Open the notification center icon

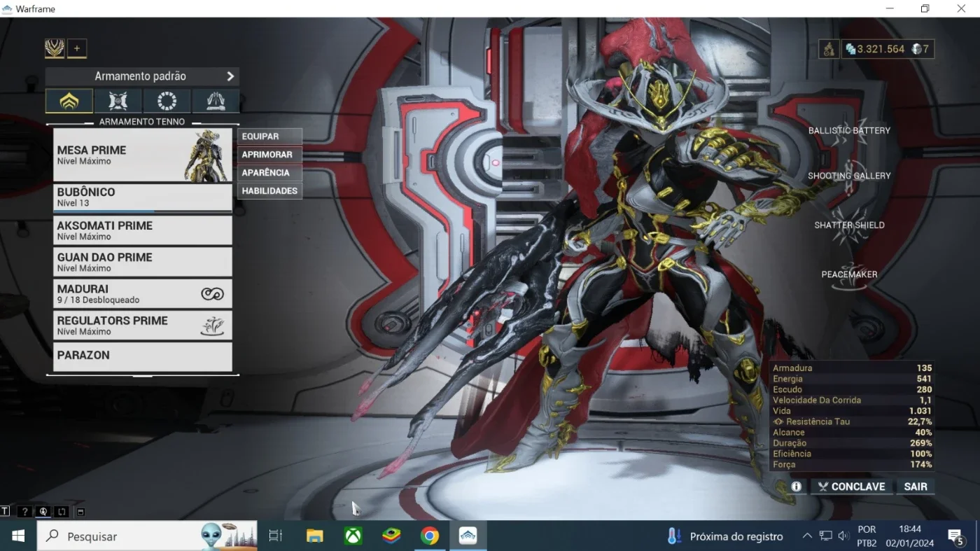click(x=956, y=536)
